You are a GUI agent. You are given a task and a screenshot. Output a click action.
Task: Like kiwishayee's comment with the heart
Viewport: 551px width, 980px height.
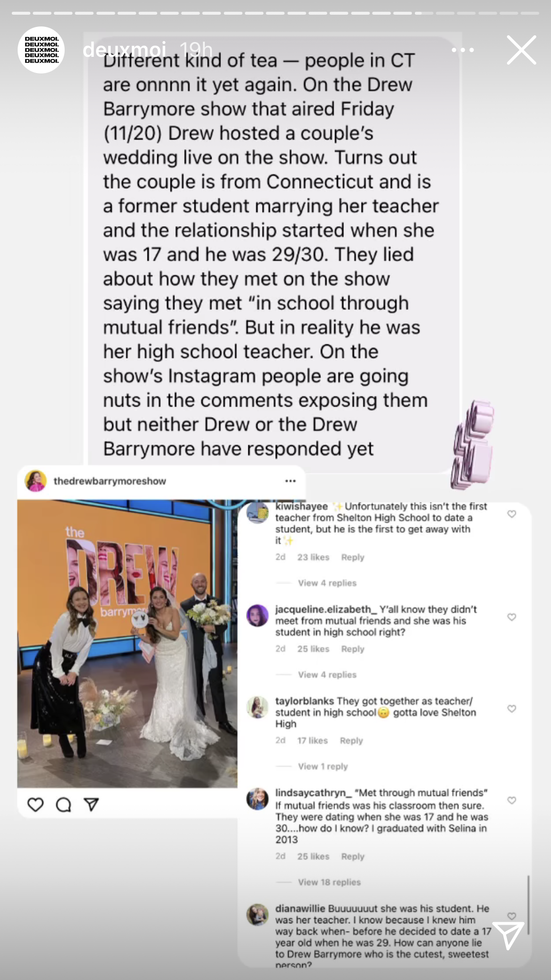(512, 514)
